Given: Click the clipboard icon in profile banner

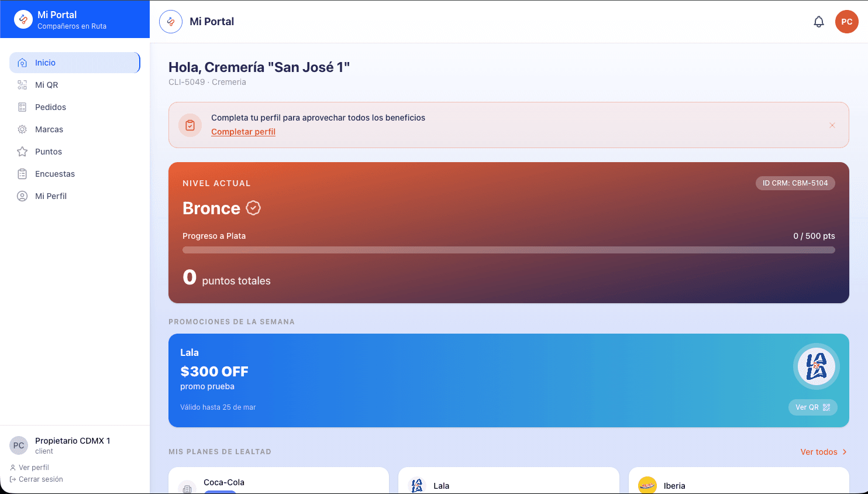Looking at the screenshot, I should (190, 125).
